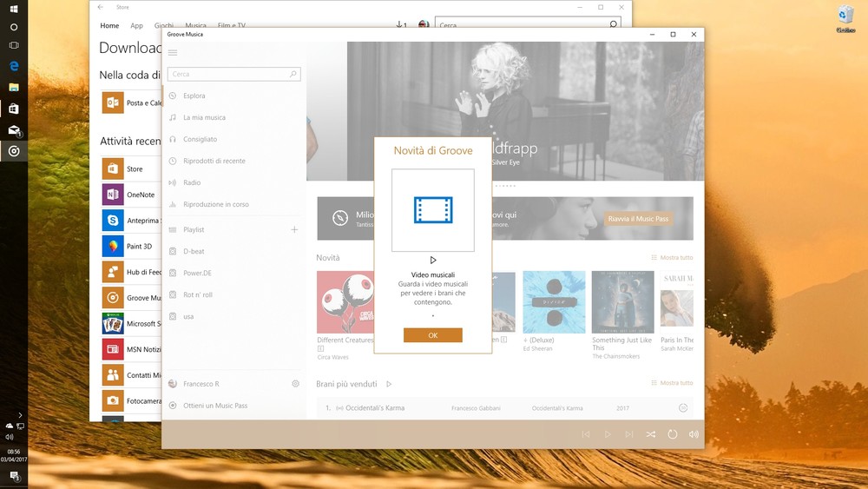Select the film strip video thumbnail in dialog

pyautogui.click(x=433, y=210)
